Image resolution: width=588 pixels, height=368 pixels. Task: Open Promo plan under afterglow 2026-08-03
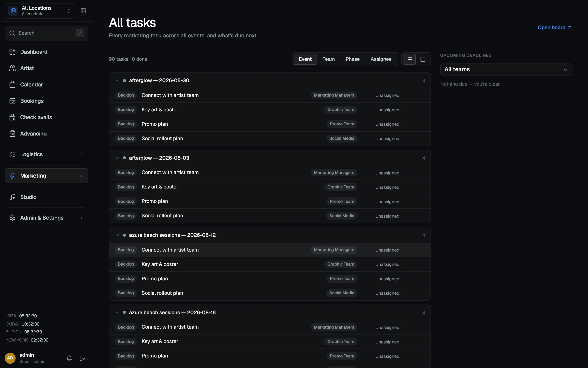pyautogui.click(x=155, y=201)
